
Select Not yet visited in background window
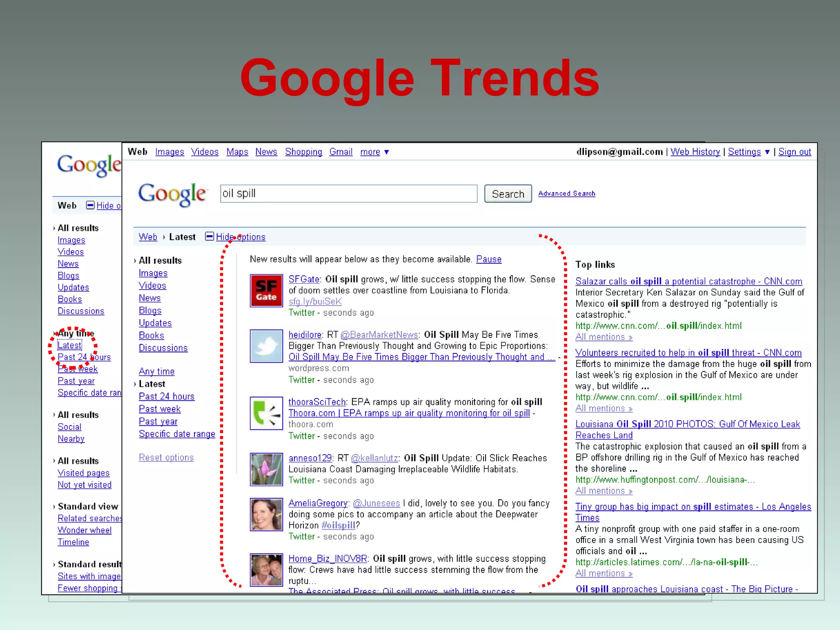84,485
